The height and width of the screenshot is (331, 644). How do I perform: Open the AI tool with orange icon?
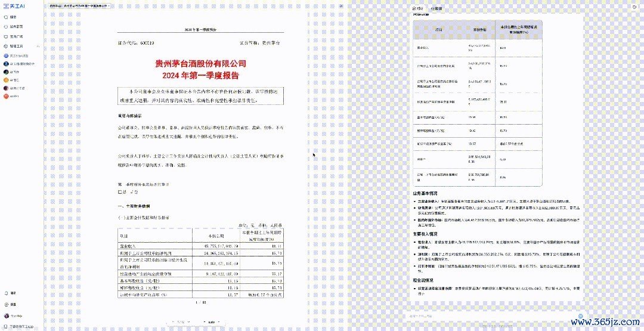pyautogui.click(x=11, y=80)
